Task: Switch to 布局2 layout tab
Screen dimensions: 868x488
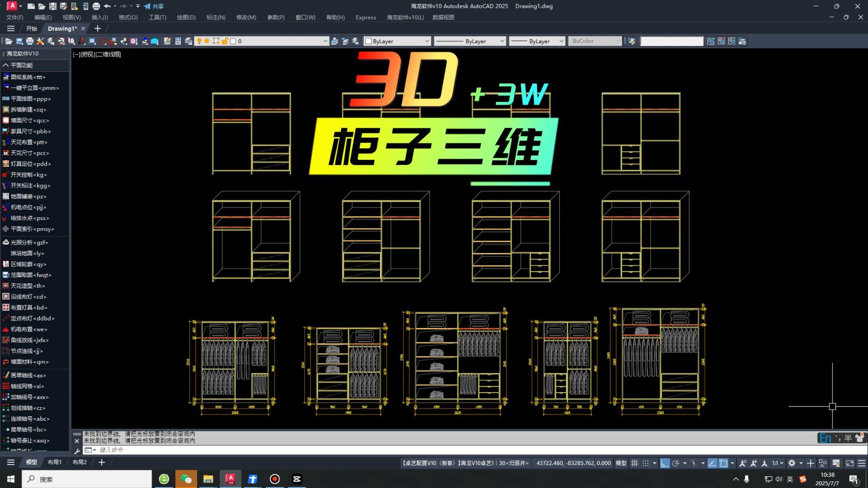Action: click(x=80, y=462)
